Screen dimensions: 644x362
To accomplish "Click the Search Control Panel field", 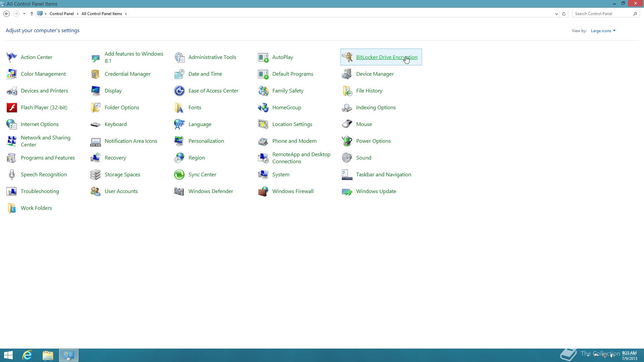I will [603, 14].
